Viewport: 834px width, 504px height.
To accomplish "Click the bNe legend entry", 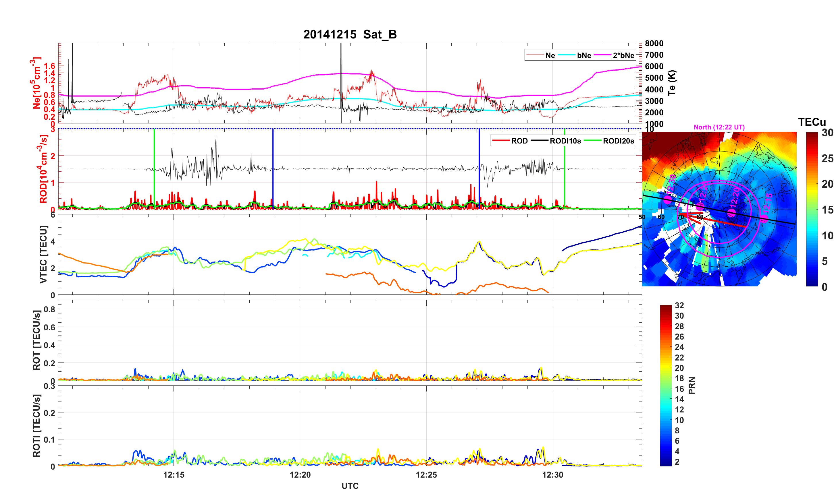I will point(584,55).
